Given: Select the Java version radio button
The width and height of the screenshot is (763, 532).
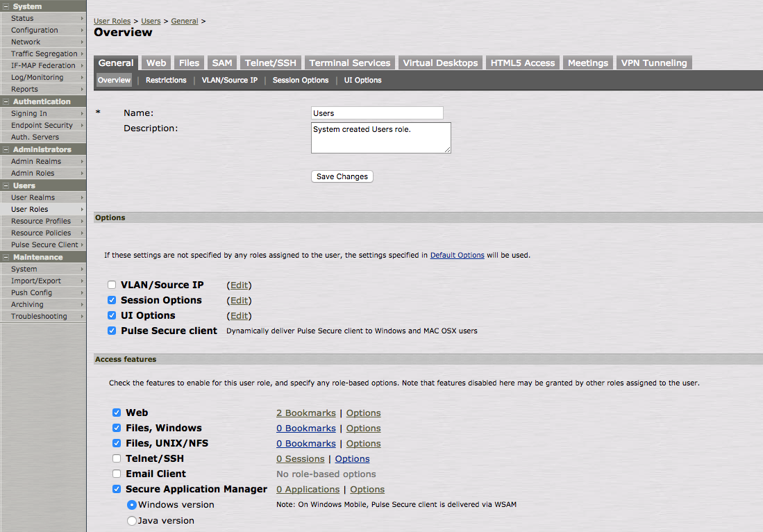Looking at the screenshot, I should point(132,520).
